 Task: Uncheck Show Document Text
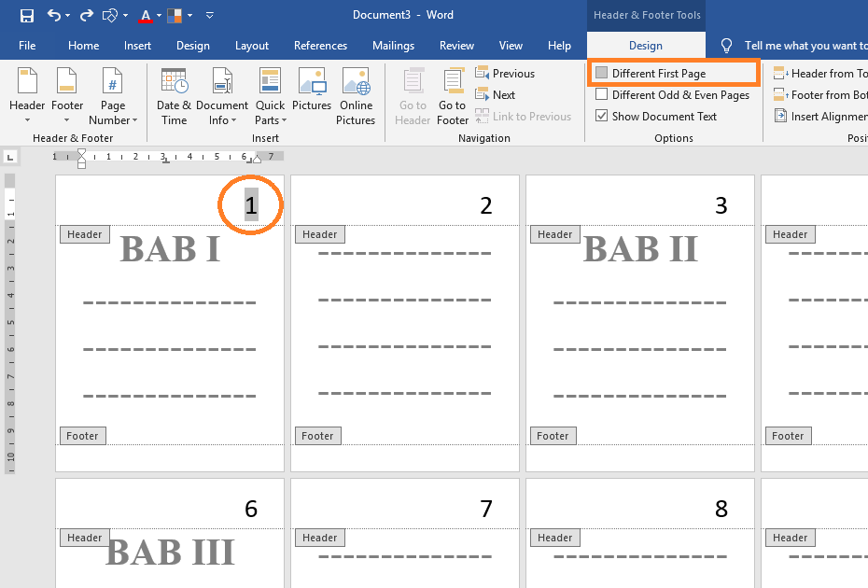point(602,117)
